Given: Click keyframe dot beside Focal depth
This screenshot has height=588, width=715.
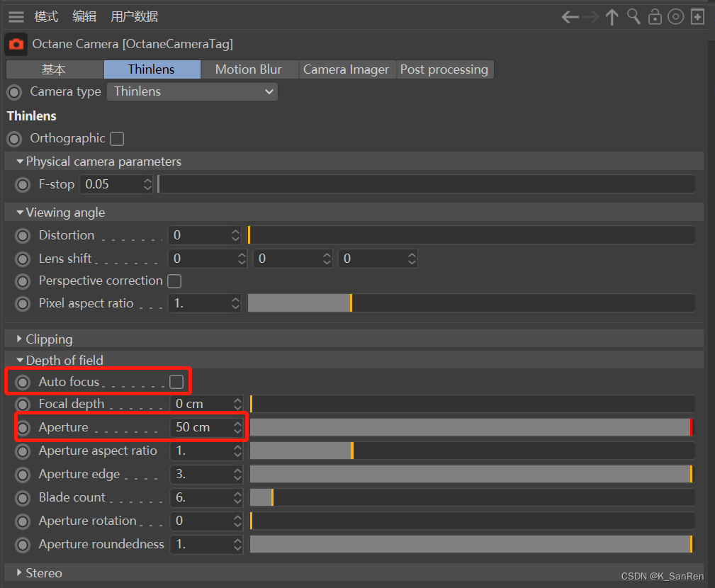Looking at the screenshot, I should 23,405.
